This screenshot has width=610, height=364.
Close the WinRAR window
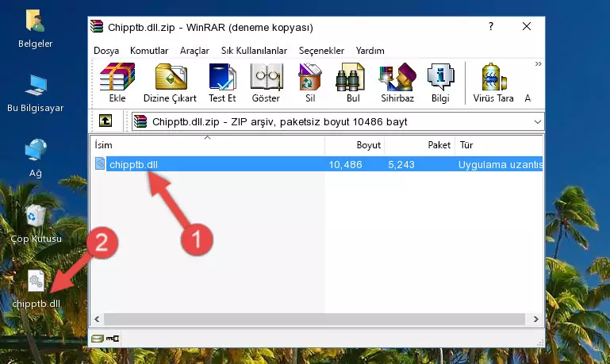pos(527,26)
